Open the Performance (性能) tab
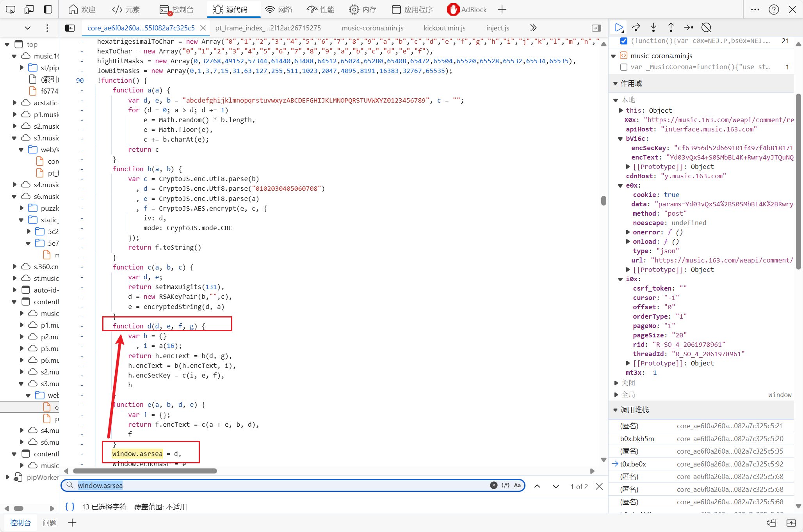This screenshot has width=803, height=532. pyautogui.click(x=320, y=9)
